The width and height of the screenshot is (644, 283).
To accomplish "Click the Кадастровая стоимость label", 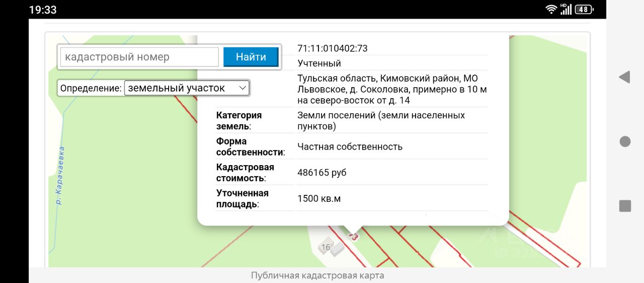I will pos(245,172).
